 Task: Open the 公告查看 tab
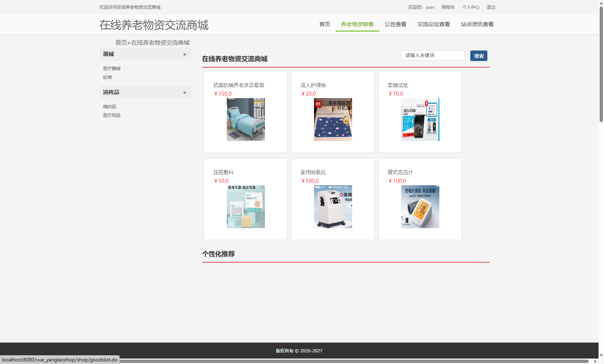(x=395, y=24)
